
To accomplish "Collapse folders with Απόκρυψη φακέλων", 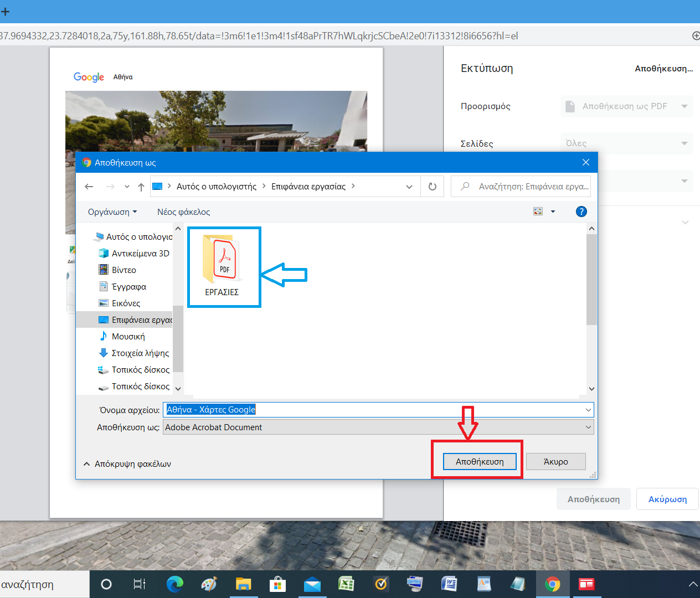I will point(127,464).
